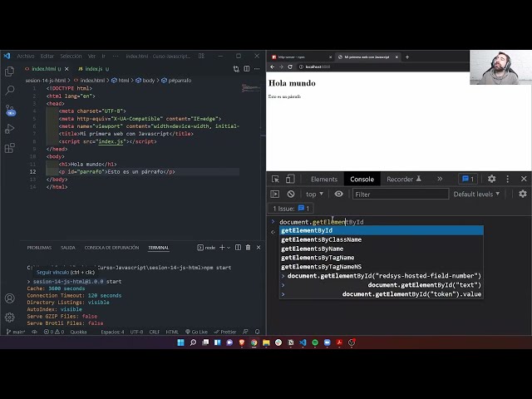The image size is (532, 399).
Task: Open the Selección menu
Action: (x=71, y=56)
